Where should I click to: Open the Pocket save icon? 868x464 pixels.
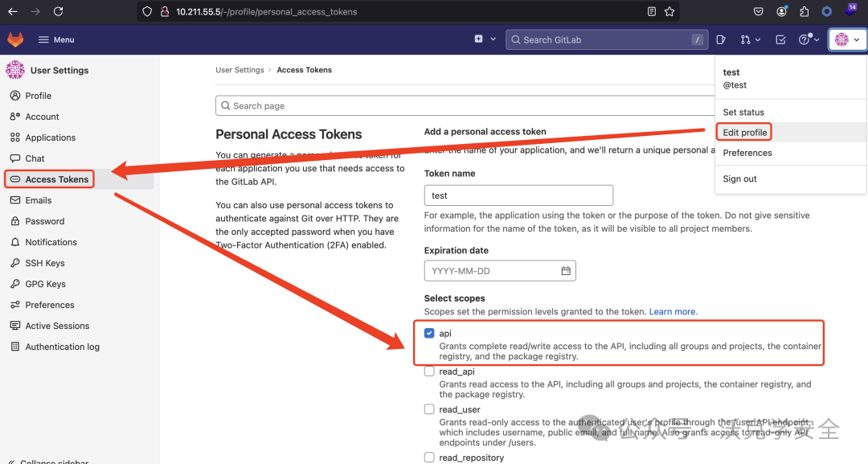click(x=759, y=11)
